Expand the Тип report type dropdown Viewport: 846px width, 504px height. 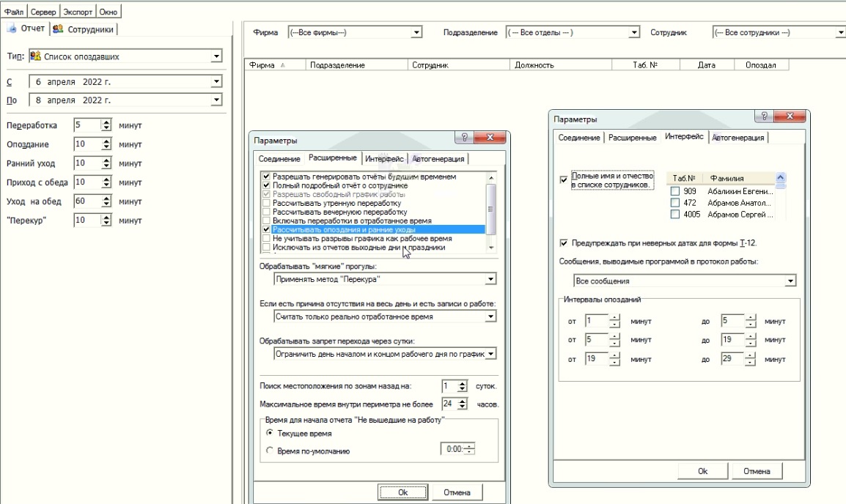216,56
